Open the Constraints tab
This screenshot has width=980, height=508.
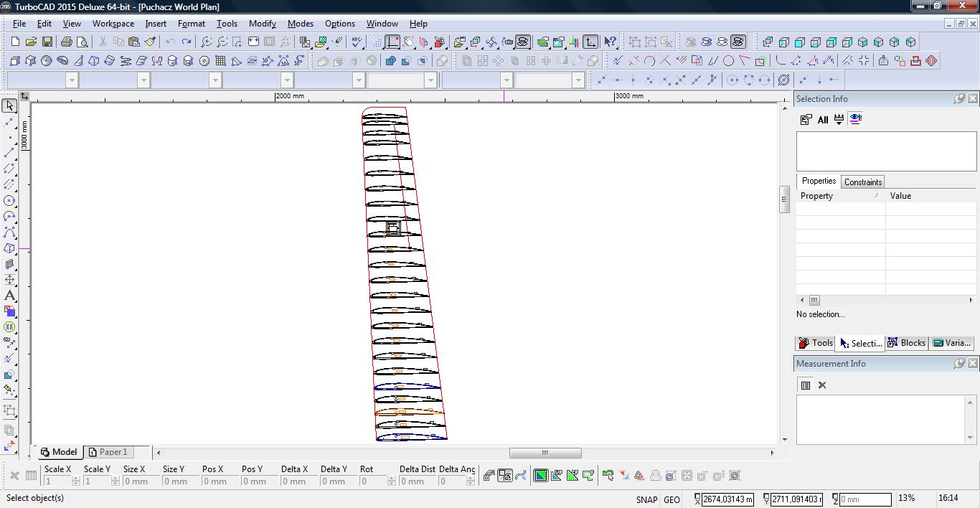click(862, 182)
